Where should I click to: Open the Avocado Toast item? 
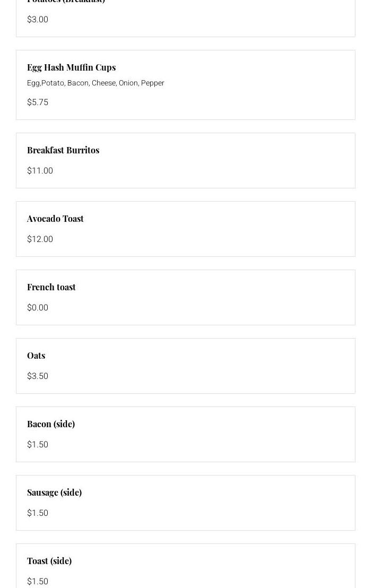55,219
